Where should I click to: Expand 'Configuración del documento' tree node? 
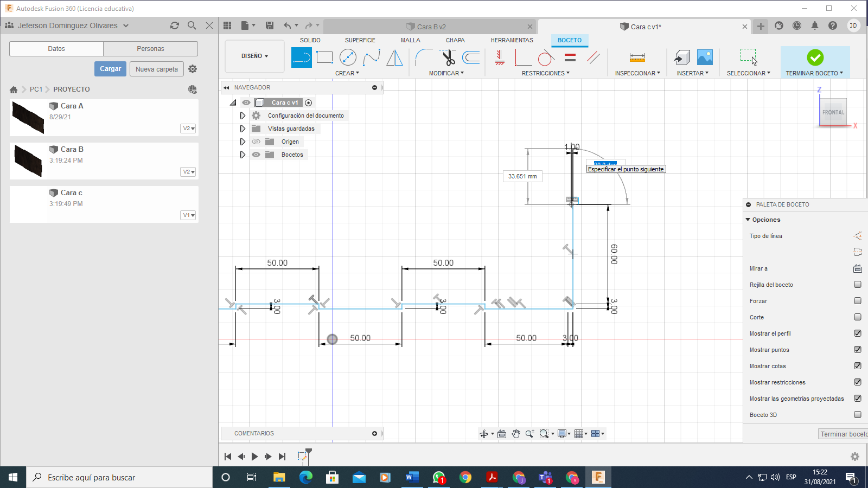[x=242, y=115]
